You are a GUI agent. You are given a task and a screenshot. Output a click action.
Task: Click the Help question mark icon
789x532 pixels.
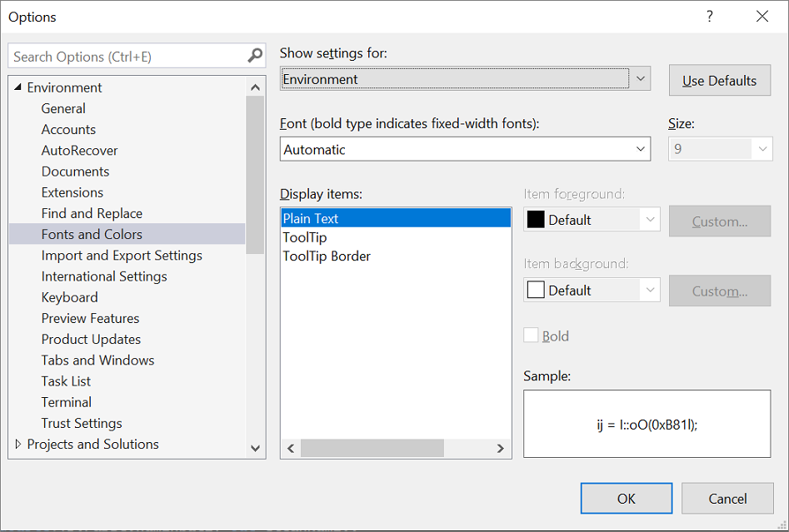709,16
